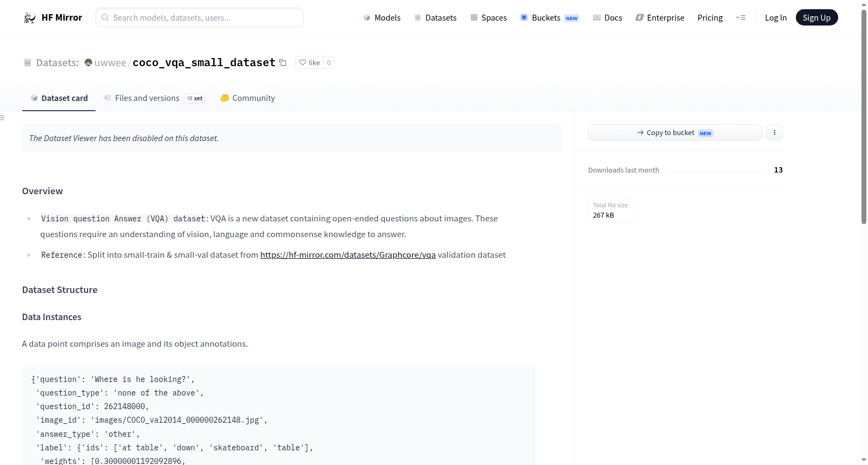Copy dataset name with the copy icon

[283, 62]
